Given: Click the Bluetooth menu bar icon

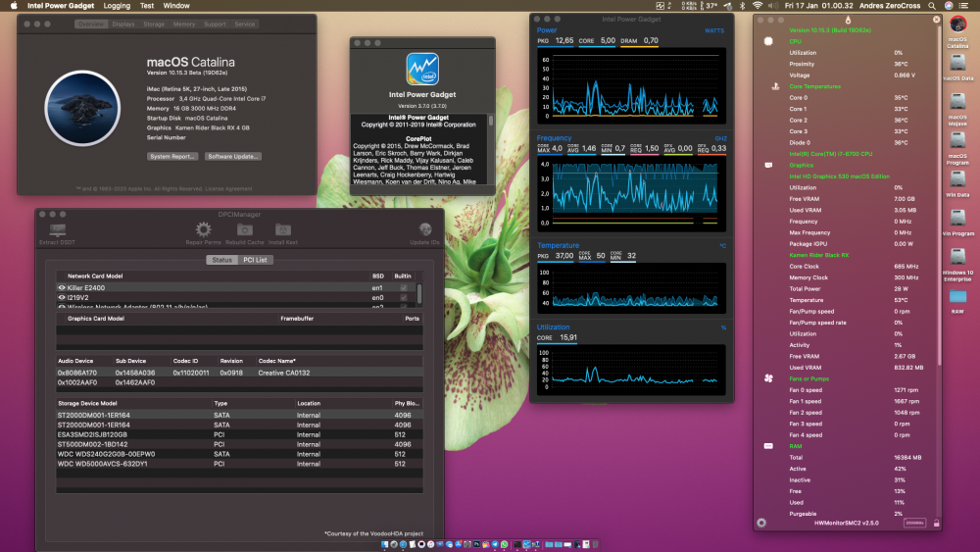Looking at the screenshot, I should coord(743,6).
